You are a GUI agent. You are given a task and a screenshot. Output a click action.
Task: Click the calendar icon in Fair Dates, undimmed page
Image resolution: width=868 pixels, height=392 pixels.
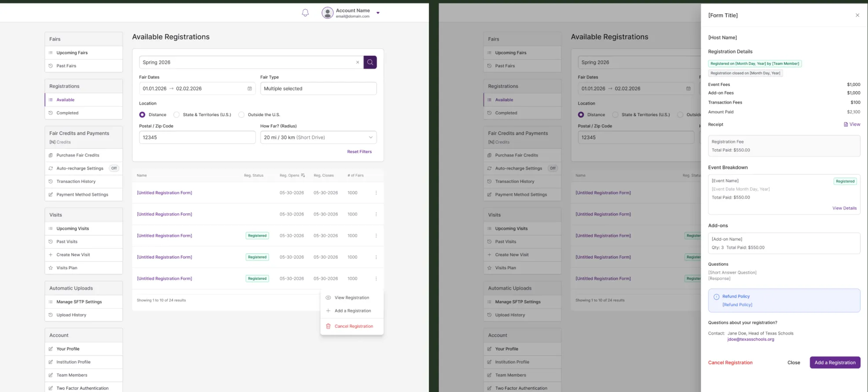pyautogui.click(x=249, y=88)
